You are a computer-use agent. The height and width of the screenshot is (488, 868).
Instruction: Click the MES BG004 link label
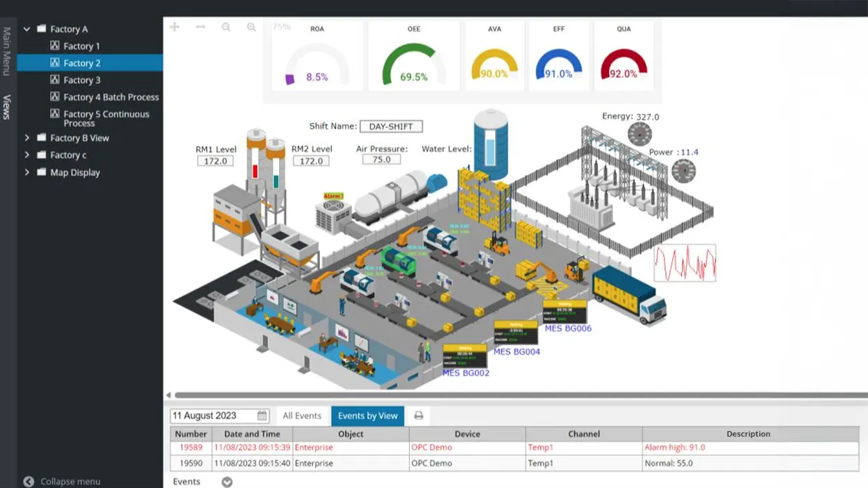click(x=517, y=352)
